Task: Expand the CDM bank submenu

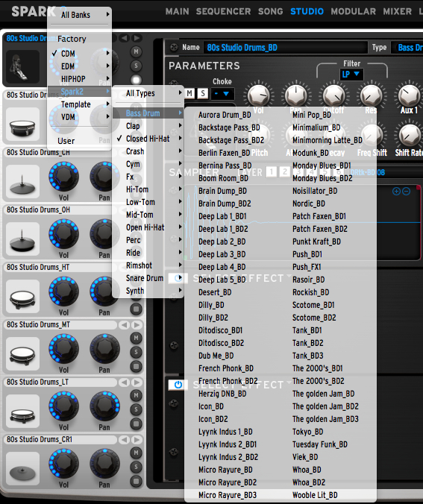Action: point(80,54)
